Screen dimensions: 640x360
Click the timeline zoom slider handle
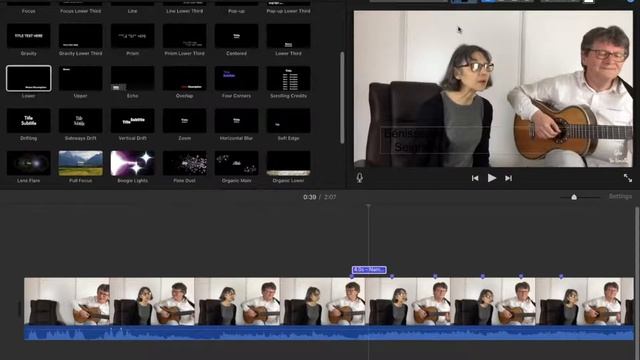point(574,197)
